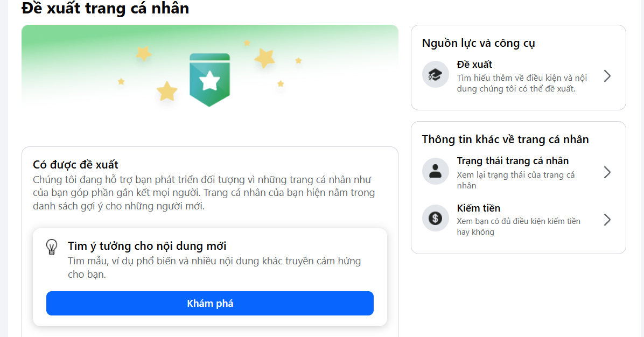Click the person icon for Trạng thái trang cá nhân

[x=436, y=172]
